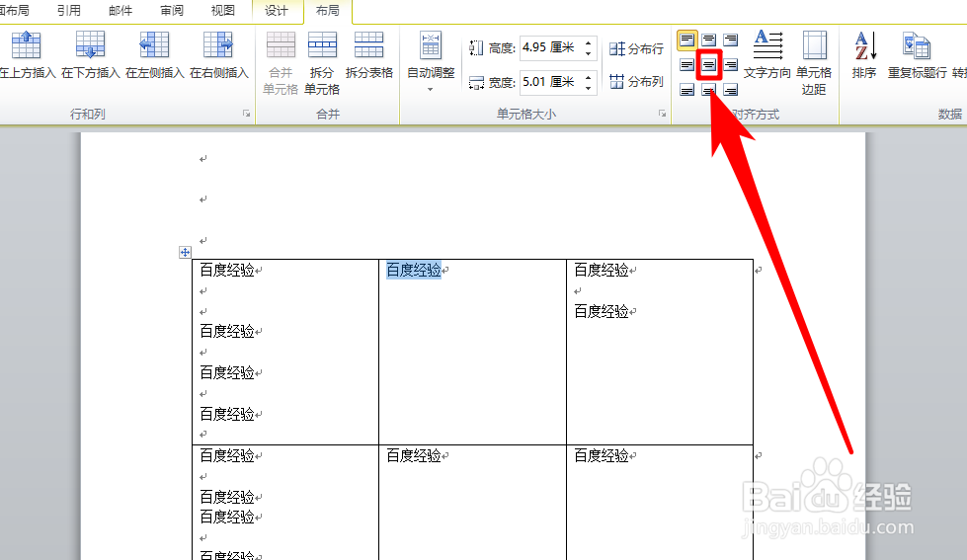This screenshot has width=967, height=560.
Task: Click the table move handle at table corner
Action: [185, 252]
